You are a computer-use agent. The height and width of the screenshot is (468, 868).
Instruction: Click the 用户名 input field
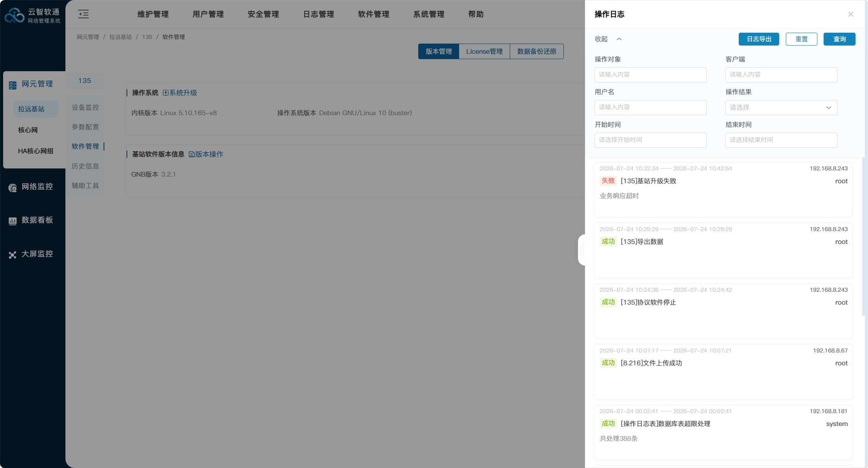[650, 107]
